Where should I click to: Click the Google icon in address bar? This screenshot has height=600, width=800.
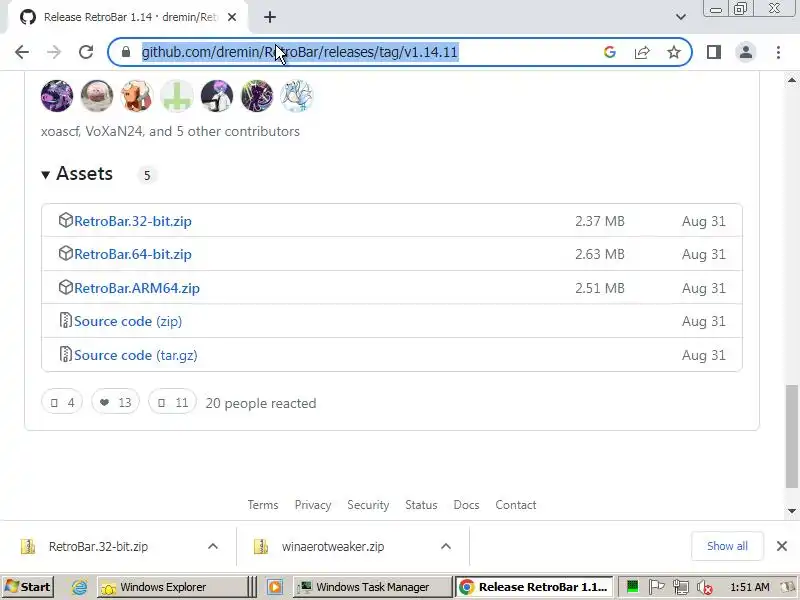coord(610,52)
